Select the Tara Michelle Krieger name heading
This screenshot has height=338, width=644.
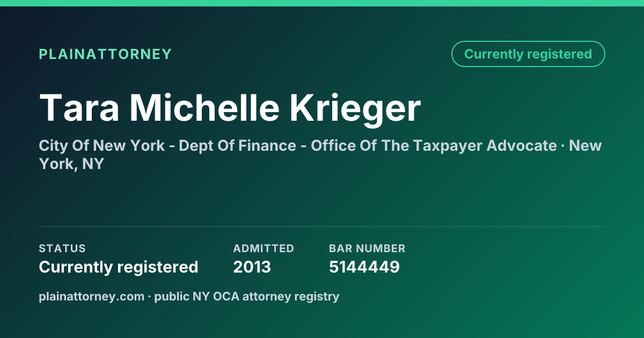[x=230, y=108]
